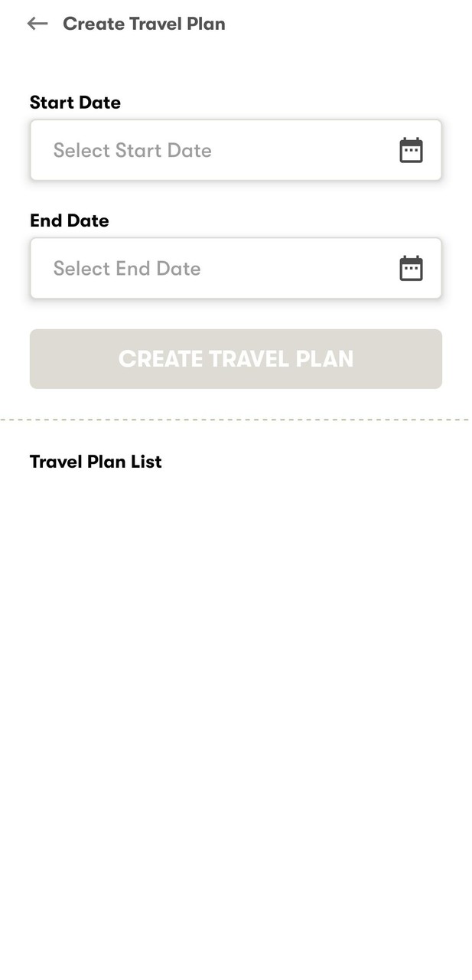The image size is (472, 980).
Task: Pick a start date using the calendar icon
Action: click(x=411, y=150)
